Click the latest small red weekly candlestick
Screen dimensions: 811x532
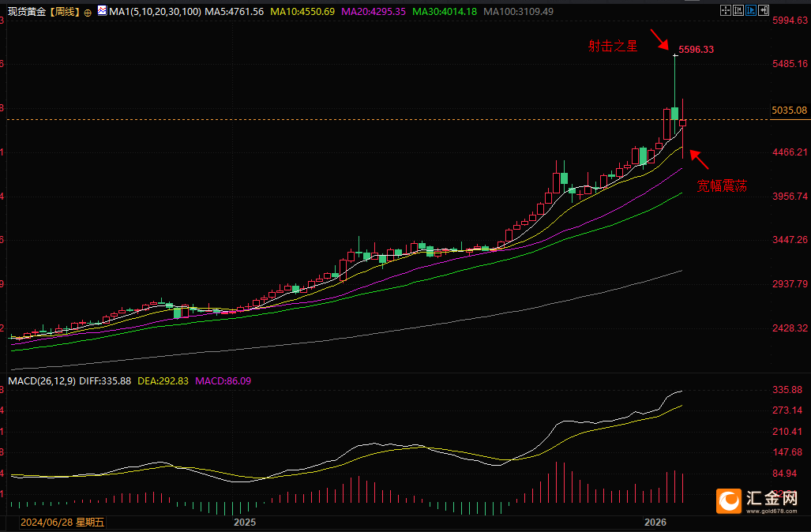click(x=683, y=123)
